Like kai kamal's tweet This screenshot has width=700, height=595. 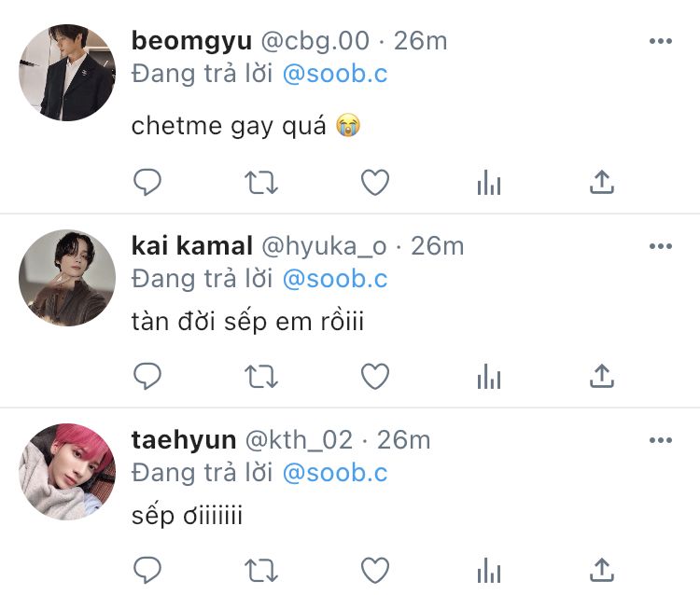click(375, 377)
